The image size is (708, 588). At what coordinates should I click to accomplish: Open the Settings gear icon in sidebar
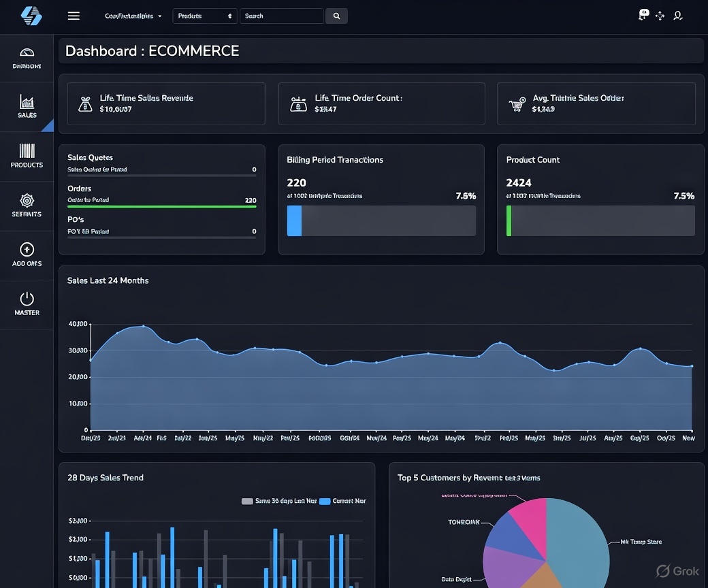point(27,201)
